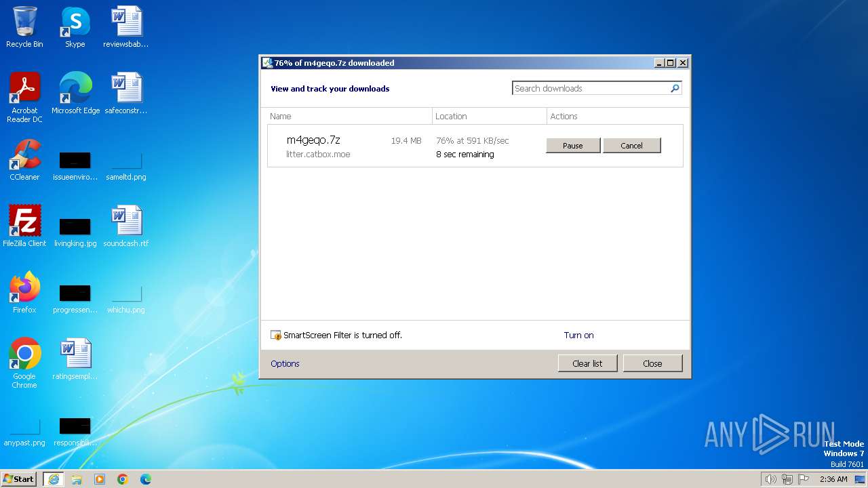Open the Recycle Bin desktop icon
Screen dimensions: 868x488
[x=24, y=27]
